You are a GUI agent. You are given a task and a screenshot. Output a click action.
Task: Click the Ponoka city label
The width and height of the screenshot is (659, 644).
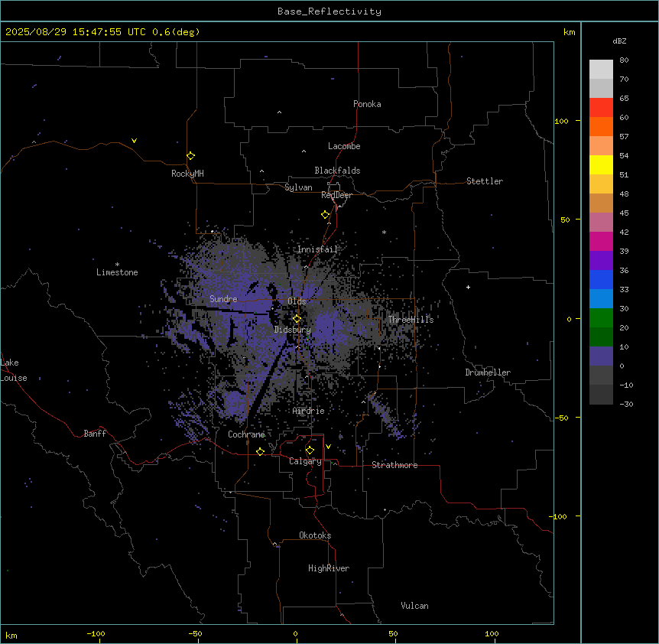(x=367, y=104)
